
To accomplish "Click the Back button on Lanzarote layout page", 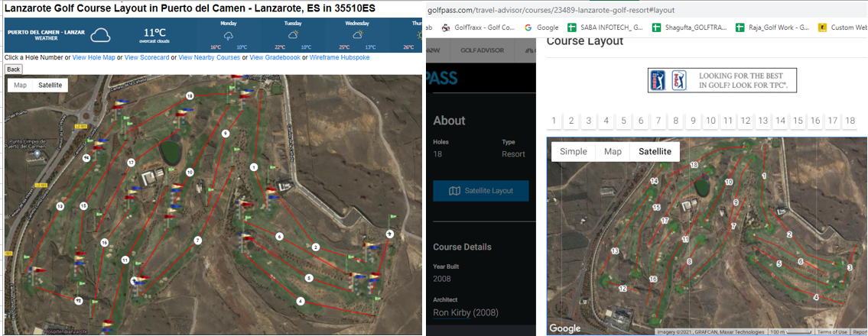I will click(13, 69).
